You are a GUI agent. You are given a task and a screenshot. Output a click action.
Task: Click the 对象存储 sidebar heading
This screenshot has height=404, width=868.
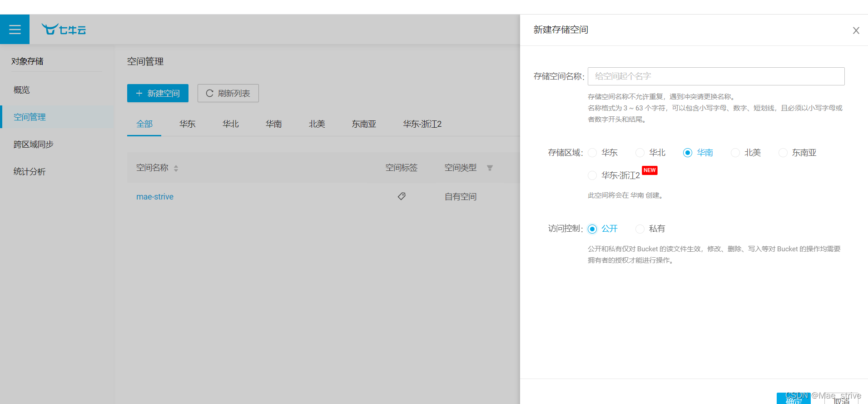[x=27, y=61]
